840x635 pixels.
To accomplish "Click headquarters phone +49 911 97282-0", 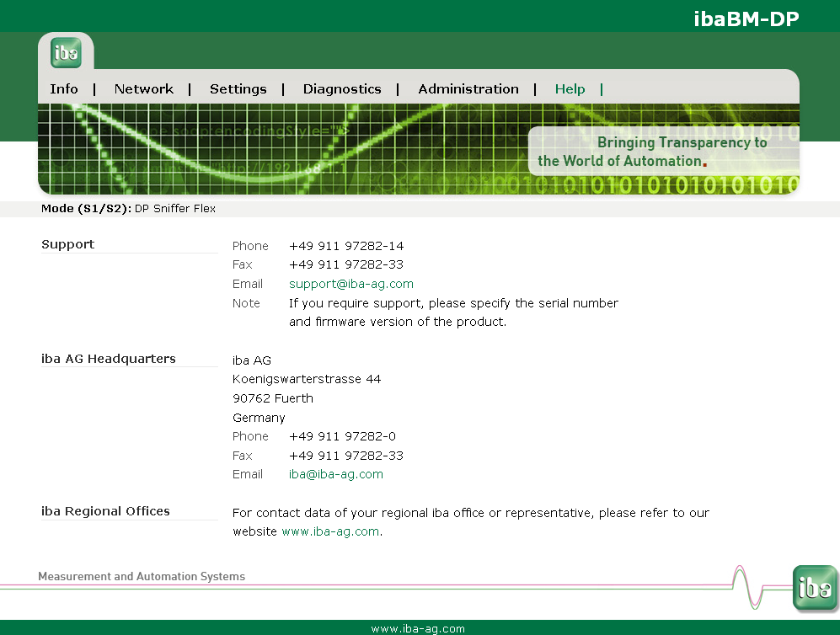I will pyautogui.click(x=342, y=436).
